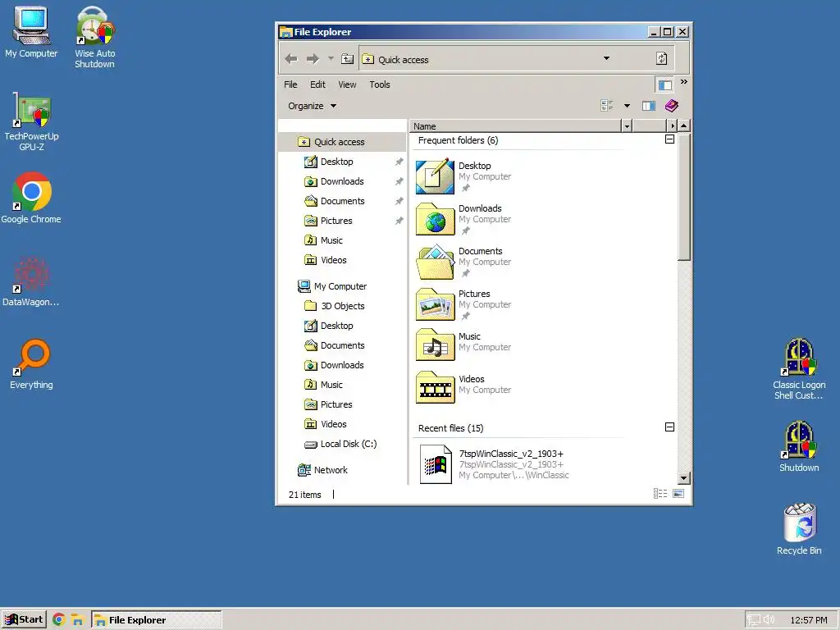Viewport: 840px width, 630px height.
Task: Show more toolbar options chevron
Action: coord(683,82)
